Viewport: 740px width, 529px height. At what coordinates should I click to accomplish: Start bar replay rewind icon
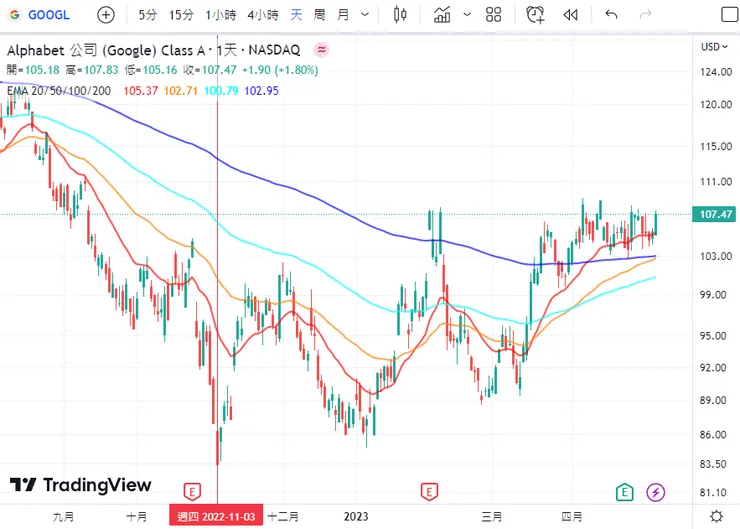pyautogui.click(x=571, y=15)
